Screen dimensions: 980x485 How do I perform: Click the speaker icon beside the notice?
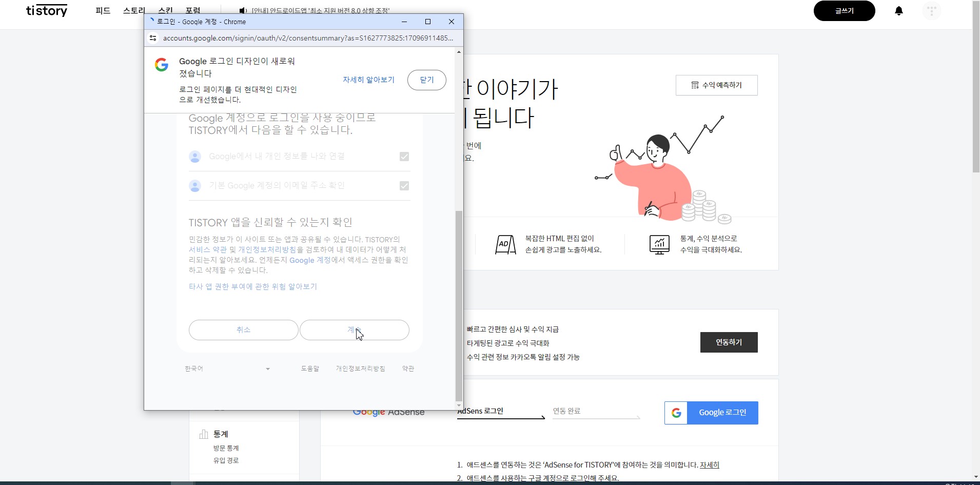243,11
